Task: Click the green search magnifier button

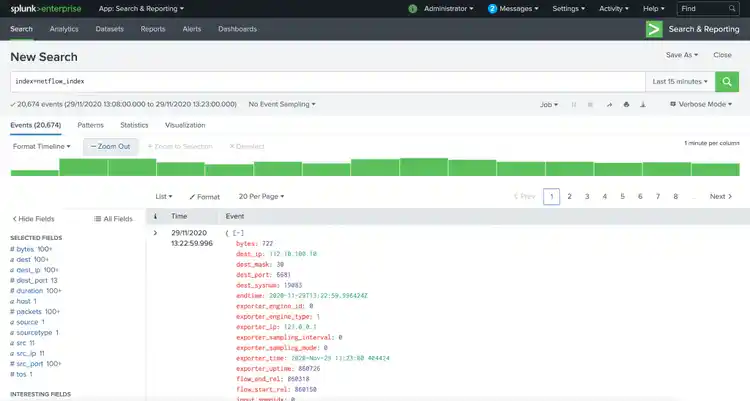Action: 728,80
